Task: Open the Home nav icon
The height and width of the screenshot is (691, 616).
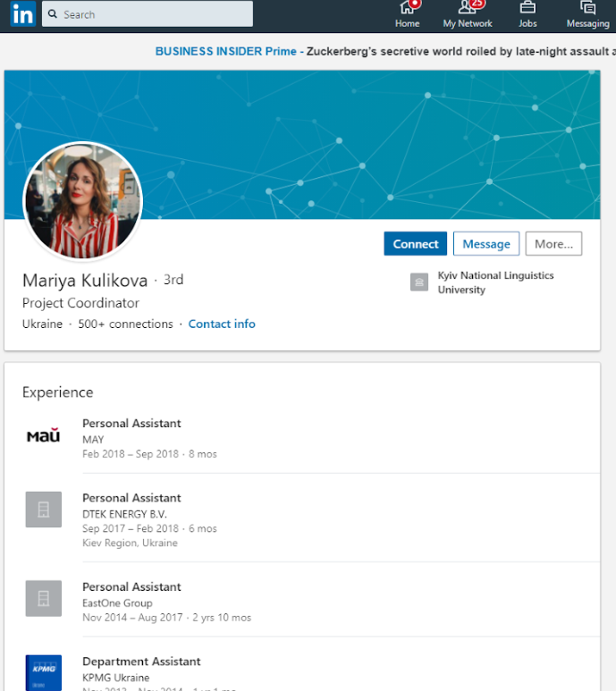Action: click(408, 9)
